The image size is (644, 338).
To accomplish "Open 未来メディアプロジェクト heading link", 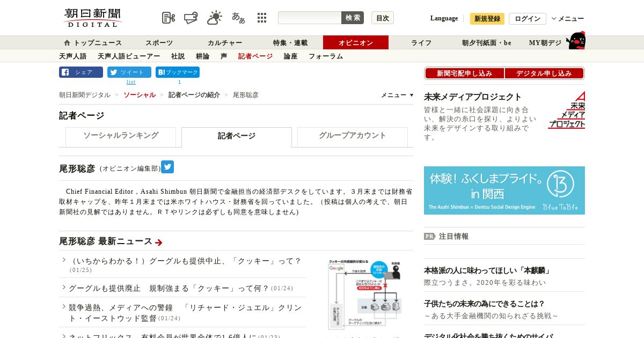I will (x=473, y=97).
